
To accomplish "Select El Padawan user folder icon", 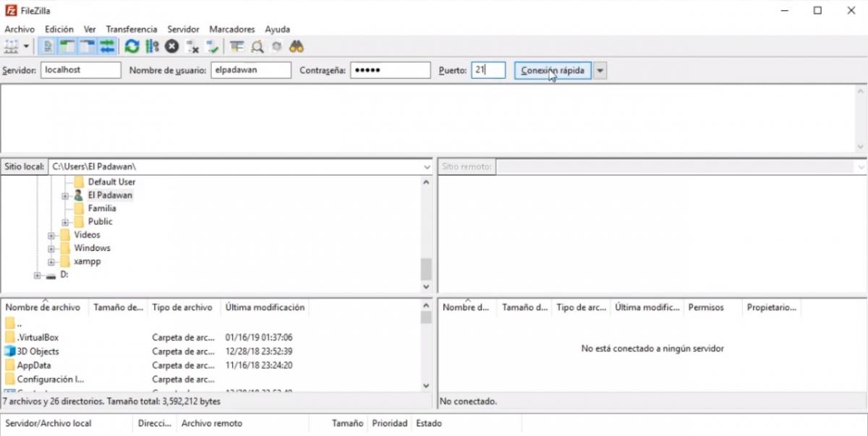I will coord(79,195).
